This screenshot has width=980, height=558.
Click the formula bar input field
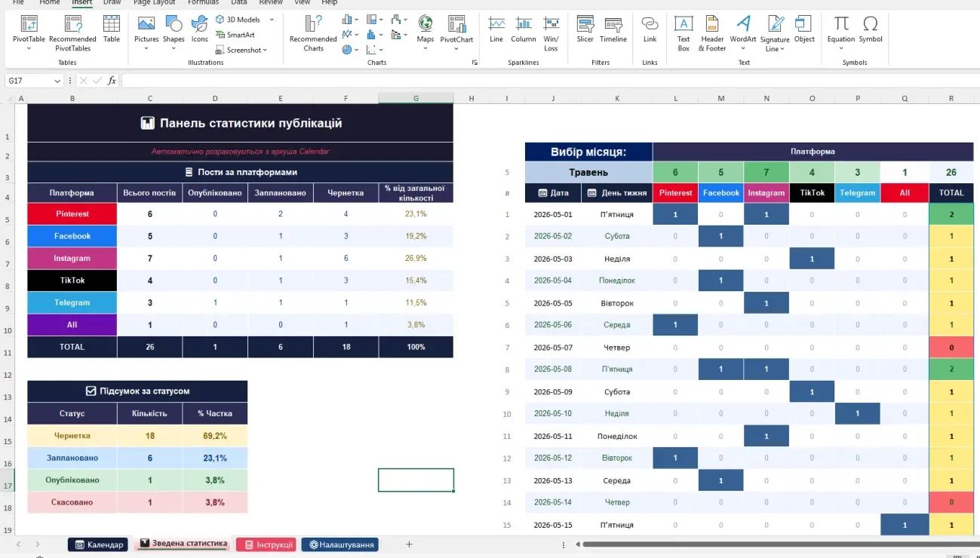(x=549, y=81)
